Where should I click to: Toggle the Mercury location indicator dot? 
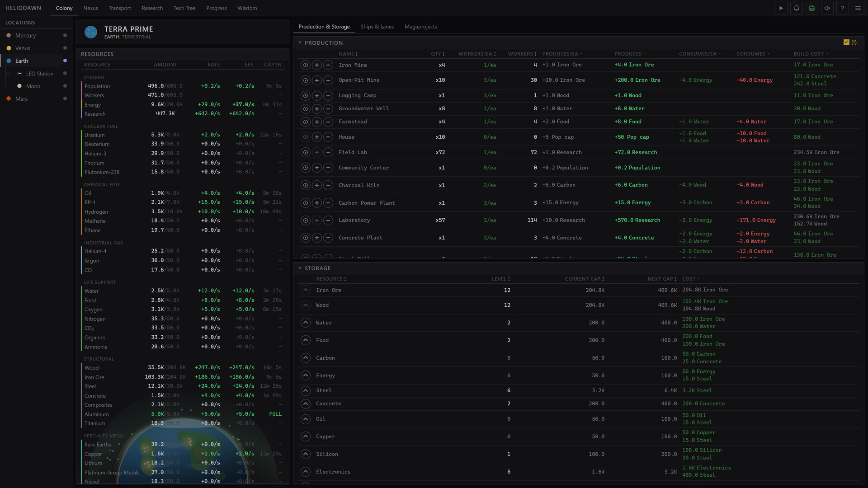pyautogui.click(x=65, y=35)
